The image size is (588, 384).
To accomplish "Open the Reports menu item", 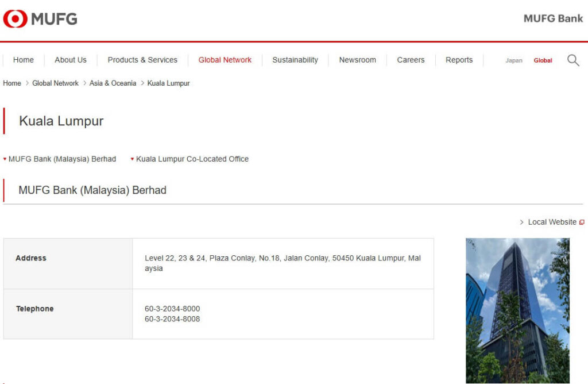I will pyautogui.click(x=459, y=60).
